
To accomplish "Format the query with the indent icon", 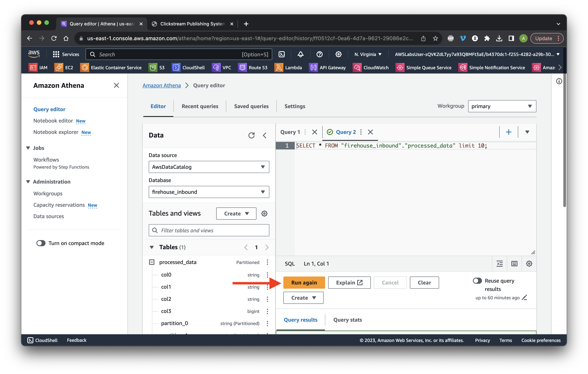I will click(x=500, y=264).
